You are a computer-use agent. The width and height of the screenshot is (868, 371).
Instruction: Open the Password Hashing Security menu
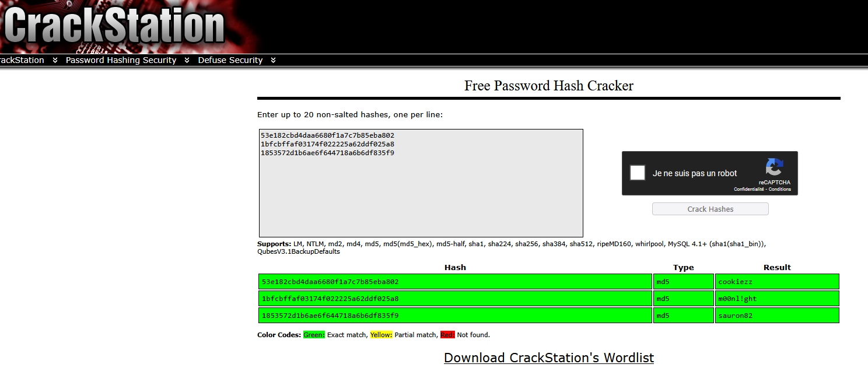[x=121, y=60]
